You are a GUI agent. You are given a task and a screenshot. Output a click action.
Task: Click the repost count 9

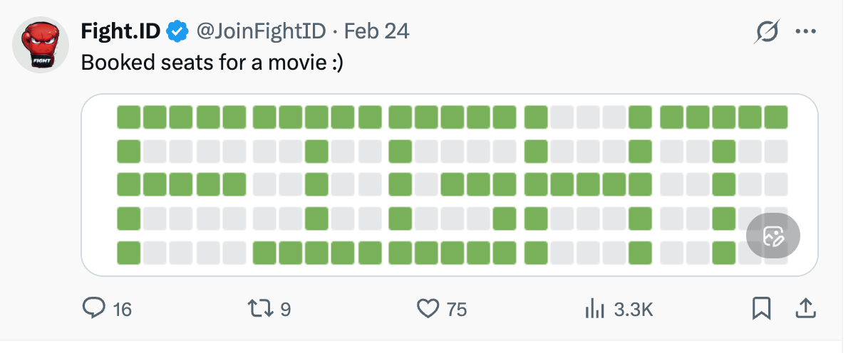point(285,309)
